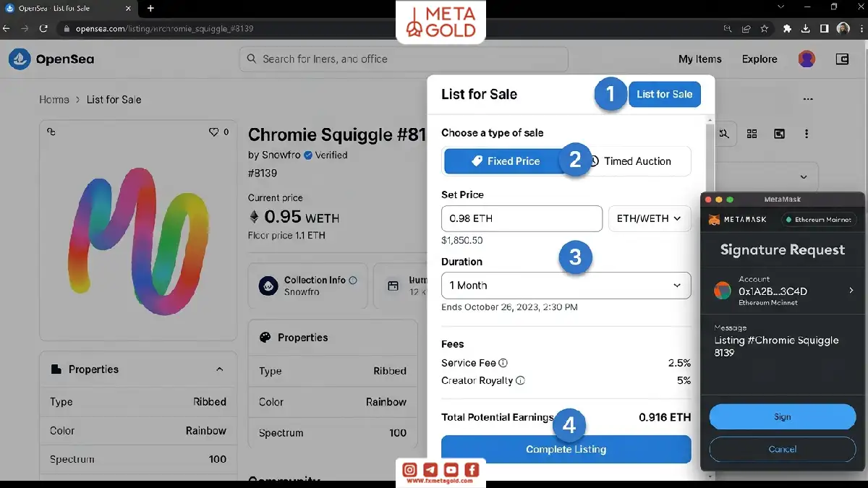Open a new browser tab

coord(150,8)
